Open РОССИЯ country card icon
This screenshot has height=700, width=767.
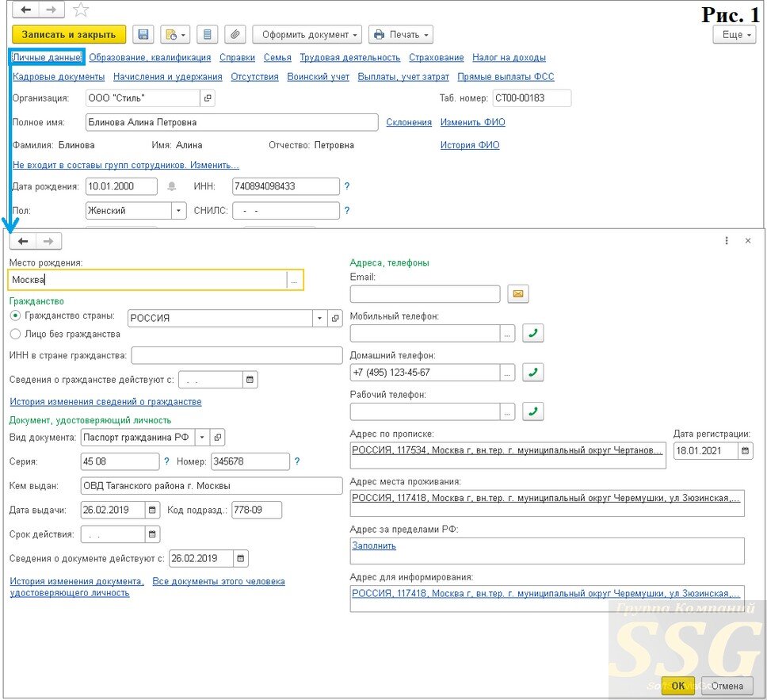click(x=335, y=318)
